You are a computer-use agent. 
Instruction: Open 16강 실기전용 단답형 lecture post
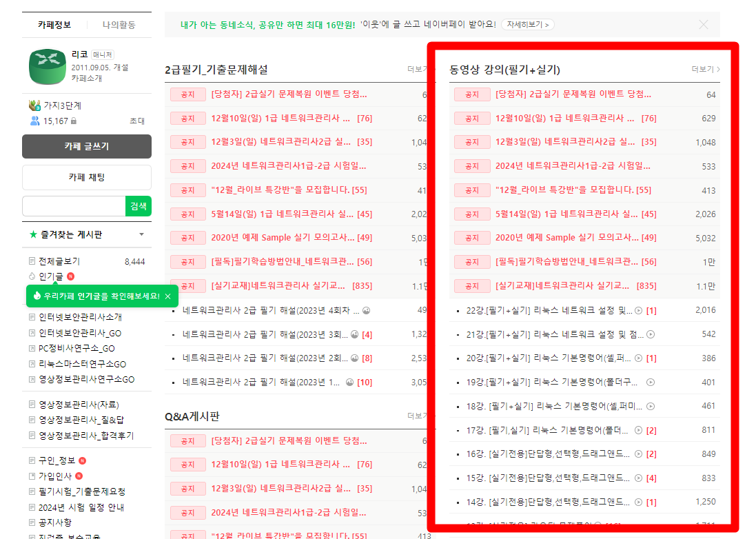coord(548,454)
